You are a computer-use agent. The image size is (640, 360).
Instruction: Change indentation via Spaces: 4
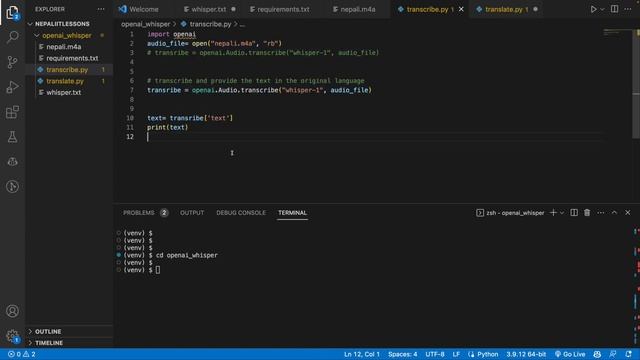point(402,354)
